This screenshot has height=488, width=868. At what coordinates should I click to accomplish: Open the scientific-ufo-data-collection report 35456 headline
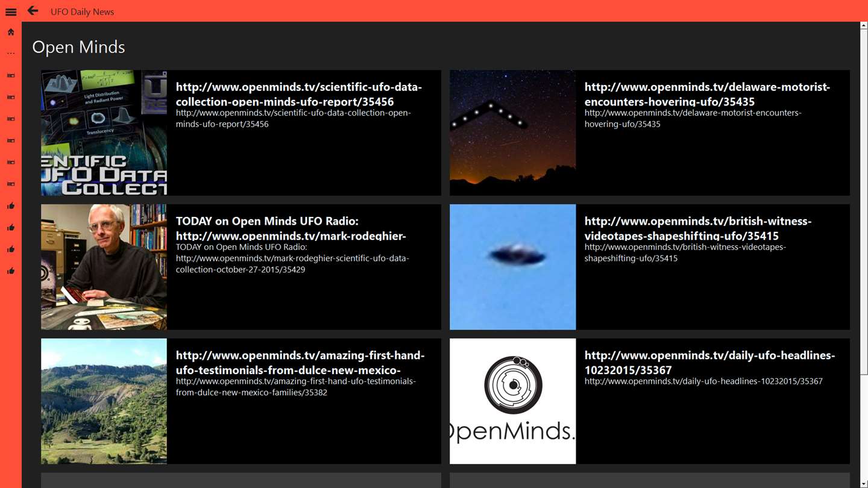(x=299, y=94)
